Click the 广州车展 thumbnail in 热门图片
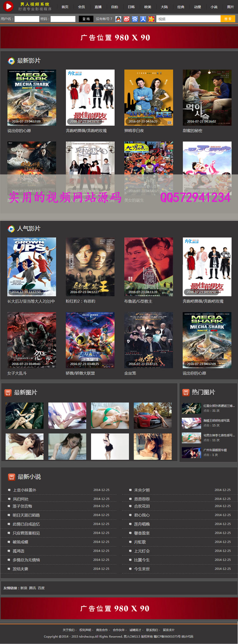 tap(191, 452)
